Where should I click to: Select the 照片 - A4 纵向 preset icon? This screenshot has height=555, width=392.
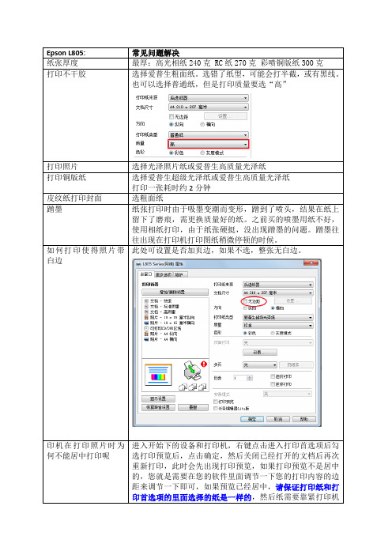(146, 334)
